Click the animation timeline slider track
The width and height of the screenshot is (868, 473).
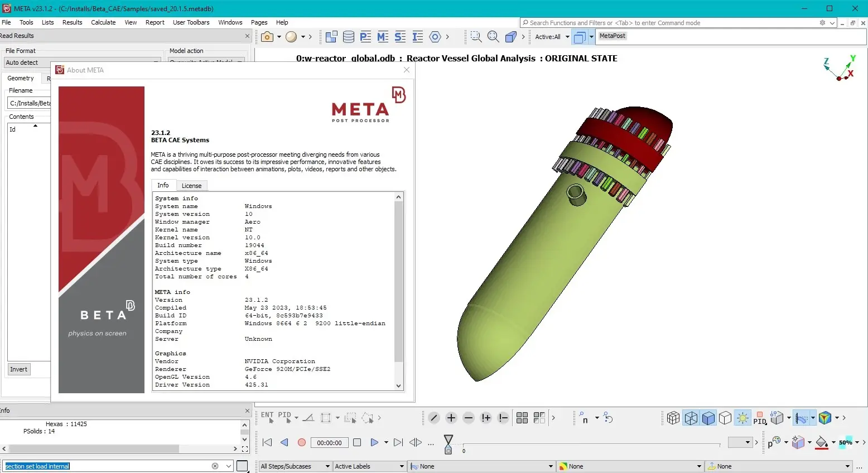591,444
